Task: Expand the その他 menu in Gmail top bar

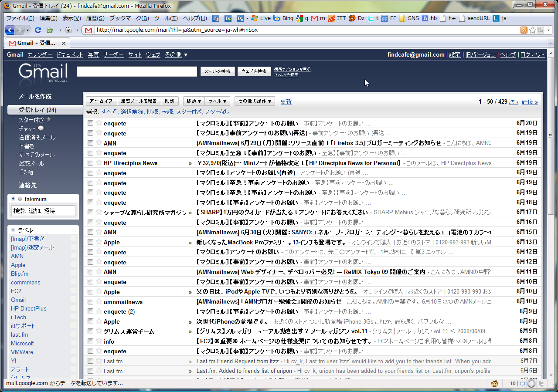Action: click(176, 54)
